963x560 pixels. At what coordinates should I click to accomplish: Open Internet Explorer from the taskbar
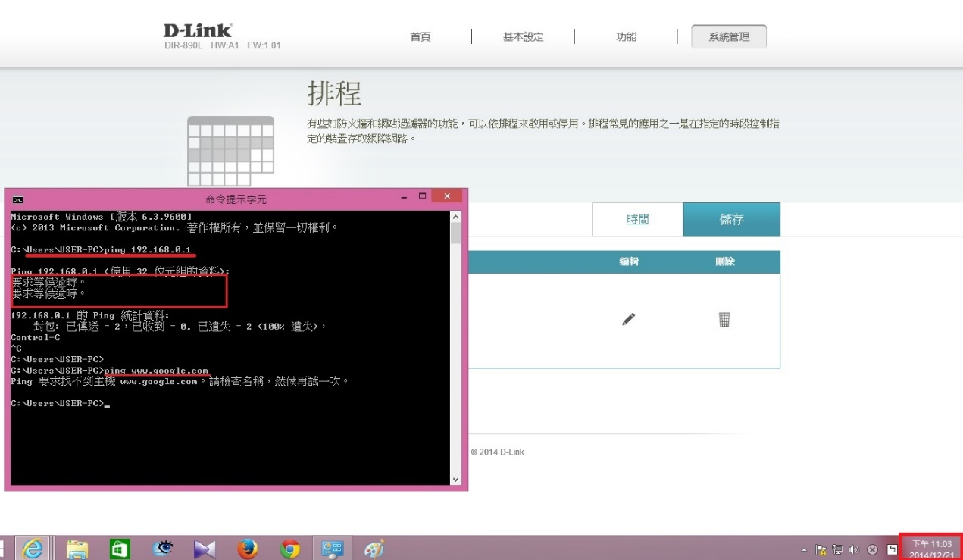tap(34, 549)
